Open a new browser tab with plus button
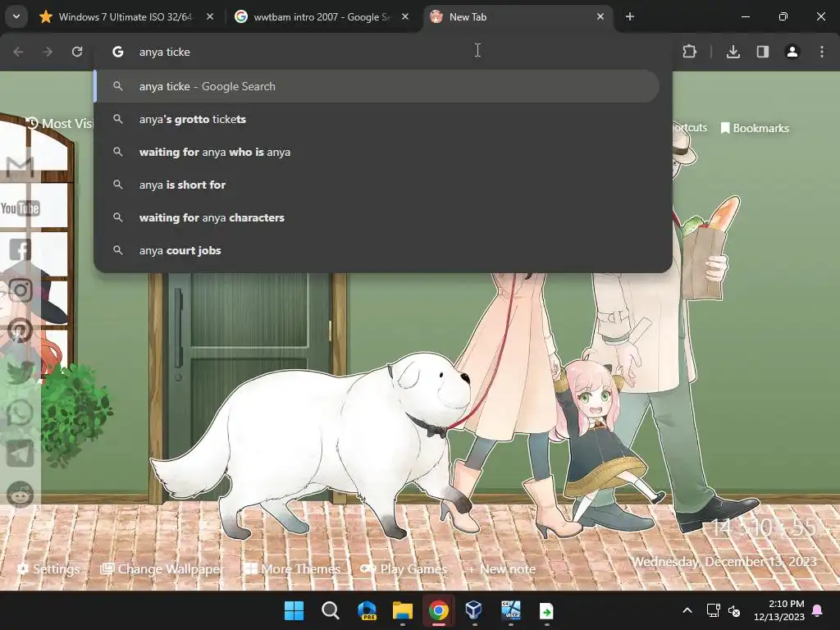The height and width of the screenshot is (630, 840). pos(630,17)
